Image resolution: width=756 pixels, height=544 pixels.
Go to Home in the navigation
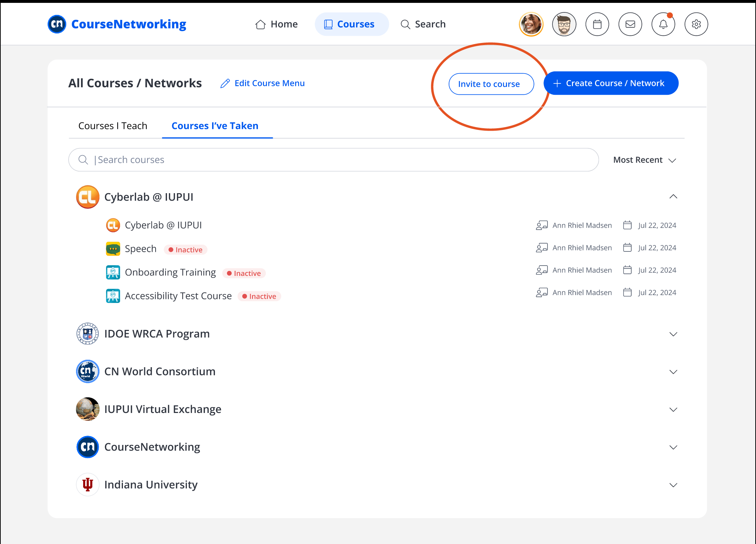[276, 24]
